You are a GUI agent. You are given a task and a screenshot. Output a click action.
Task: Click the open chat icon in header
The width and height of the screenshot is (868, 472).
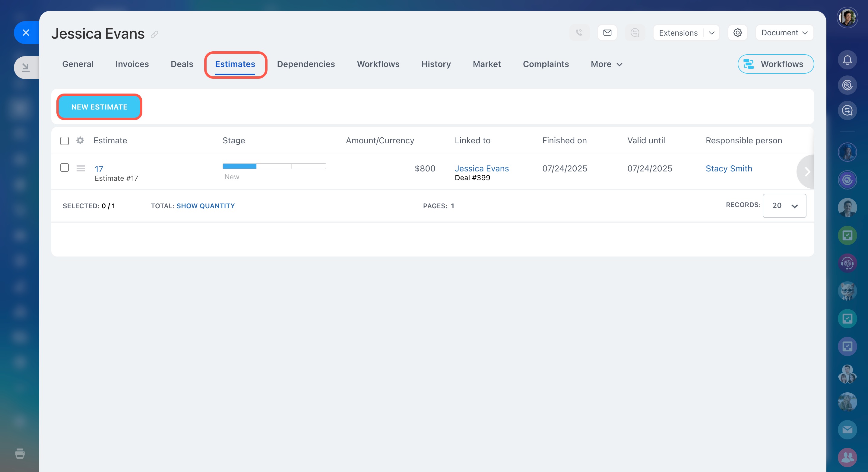(x=635, y=33)
